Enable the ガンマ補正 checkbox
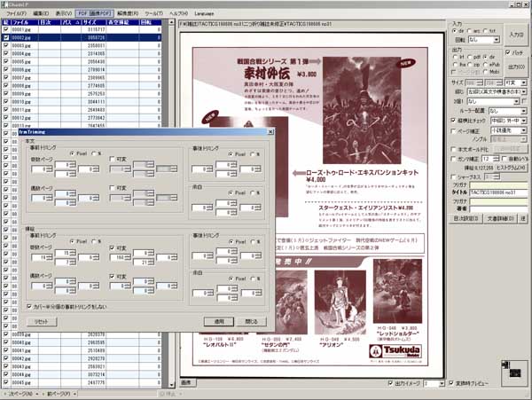This screenshot has width=532, height=400. (x=453, y=159)
